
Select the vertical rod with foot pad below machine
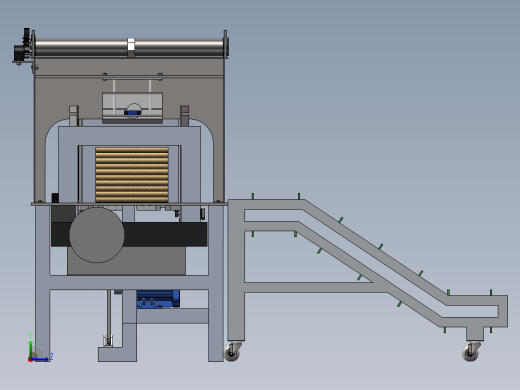[109, 318]
